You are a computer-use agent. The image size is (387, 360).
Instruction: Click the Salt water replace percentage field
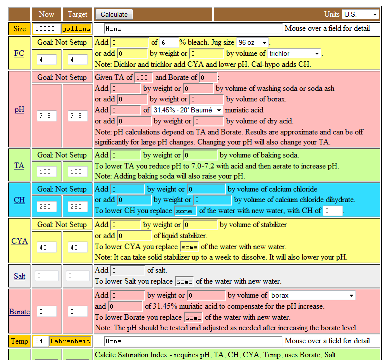pyautogui.click(x=184, y=281)
